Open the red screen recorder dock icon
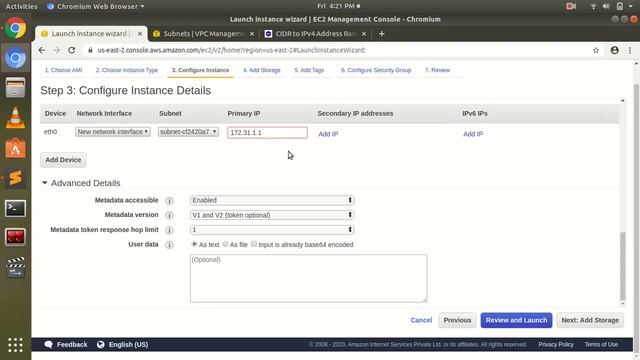 coord(16,238)
